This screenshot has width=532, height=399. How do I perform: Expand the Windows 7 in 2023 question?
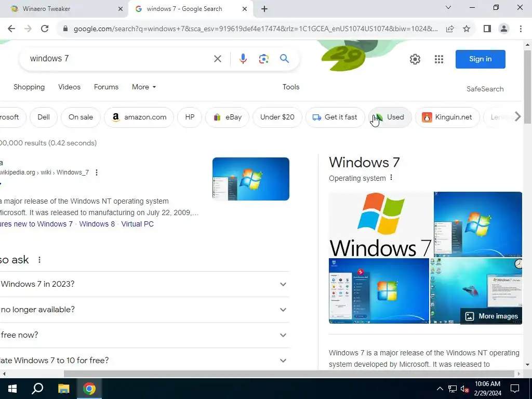tap(283, 284)
